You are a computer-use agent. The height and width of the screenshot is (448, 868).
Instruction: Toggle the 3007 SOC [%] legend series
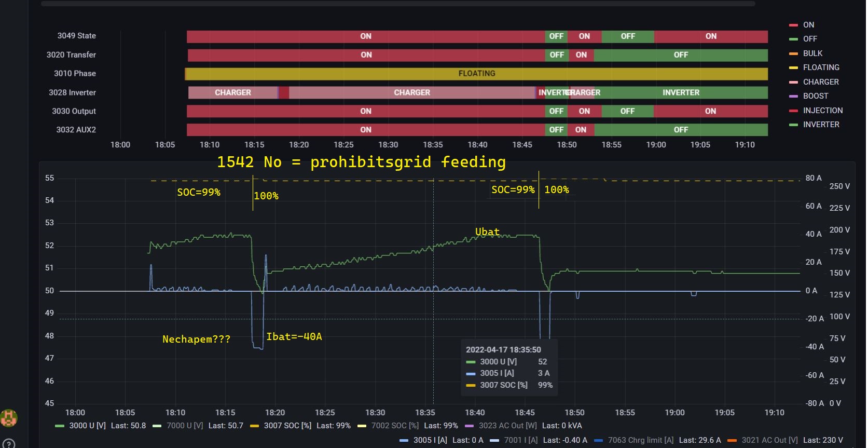click(x=287, y=426)
